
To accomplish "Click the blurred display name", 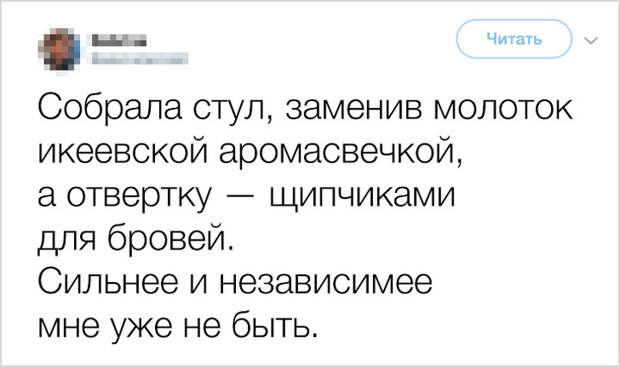I will coord(119,40).
